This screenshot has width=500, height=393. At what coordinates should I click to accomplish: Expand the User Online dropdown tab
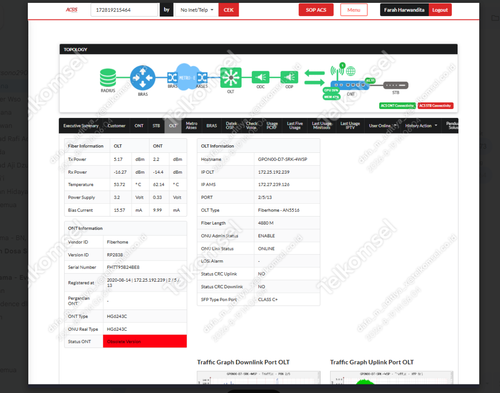383,126
